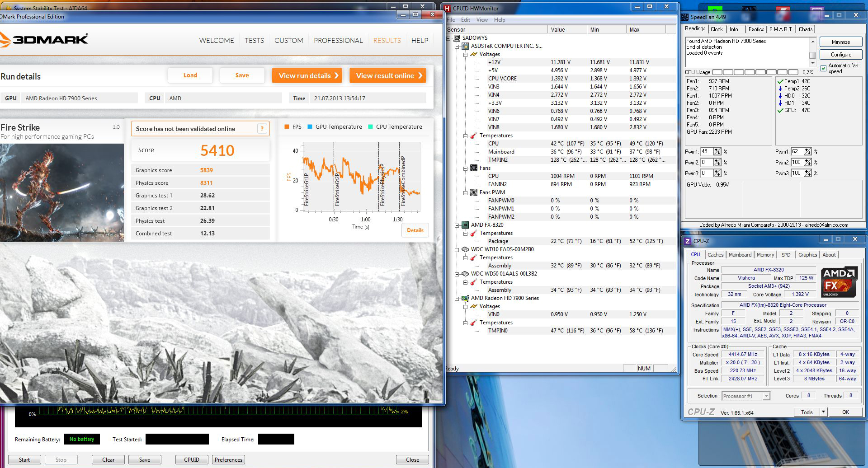This screenshot has width=868, height=468.
Task: Click the 3DMark logo
Action: coord(44,40)
